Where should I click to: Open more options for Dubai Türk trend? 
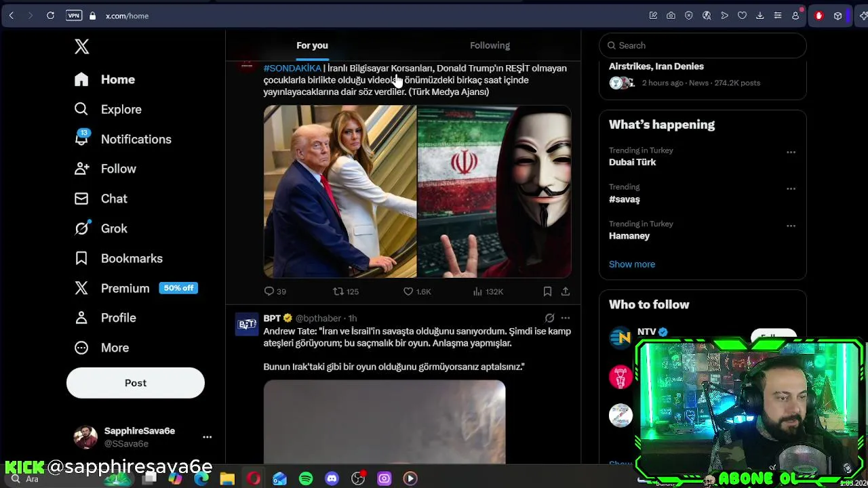pyautogui.click(x=791, y=152)
